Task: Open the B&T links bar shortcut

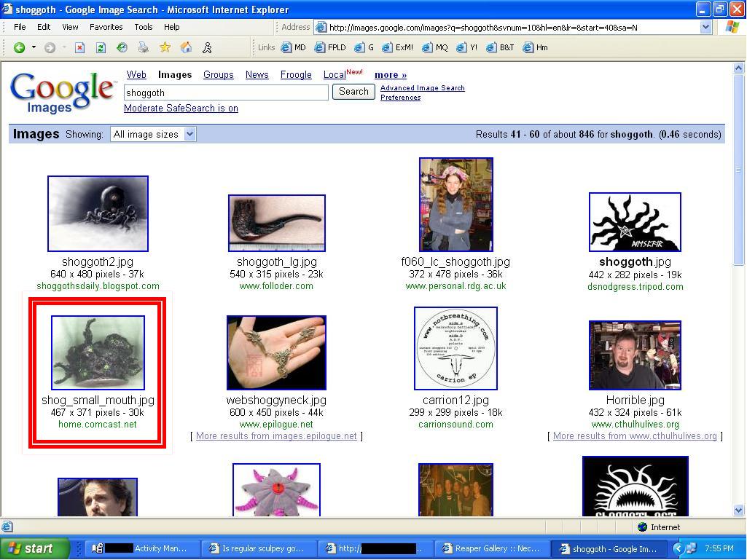Action: click(500, 47)
